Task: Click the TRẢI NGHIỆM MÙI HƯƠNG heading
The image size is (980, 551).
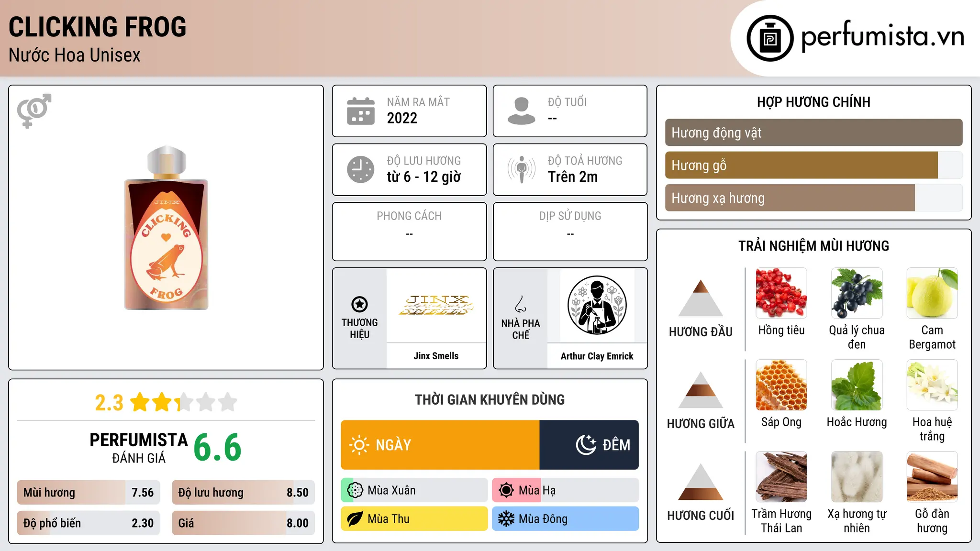Action: pyautogui.click(x=813, y=246)
